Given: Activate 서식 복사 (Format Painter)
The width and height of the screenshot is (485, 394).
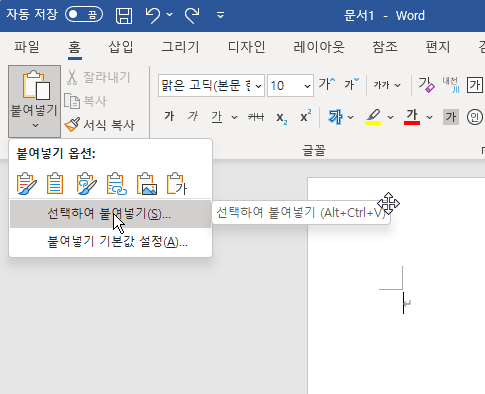Looking at the screenshot, I should pos(100,125).
